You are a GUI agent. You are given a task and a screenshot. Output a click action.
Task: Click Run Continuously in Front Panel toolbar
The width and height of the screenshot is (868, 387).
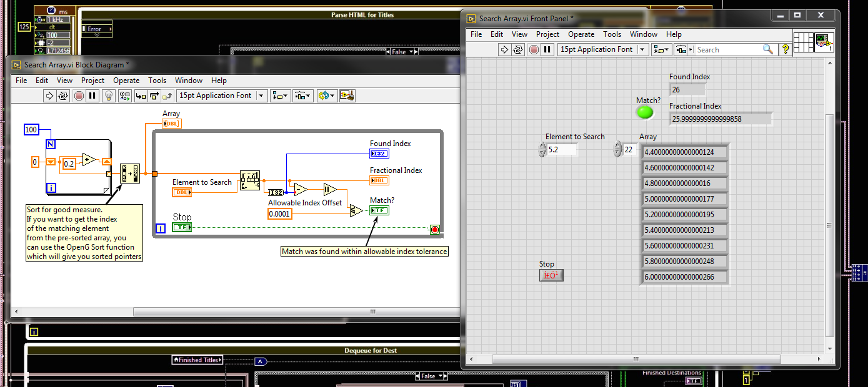[x=518, y=49]
